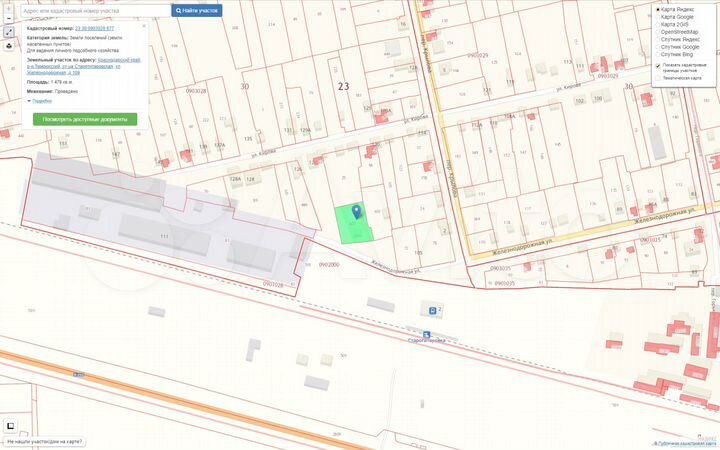Select OpenStreetMap base layer

(x=658, y=32)
